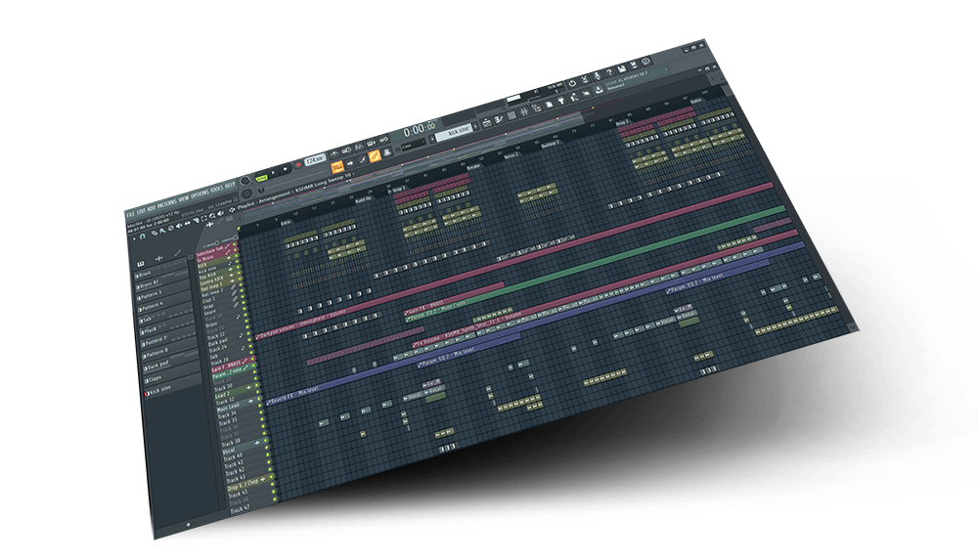Click the song position slider handle
Screen dimensions: 978x560
click(x=261, y=190)
